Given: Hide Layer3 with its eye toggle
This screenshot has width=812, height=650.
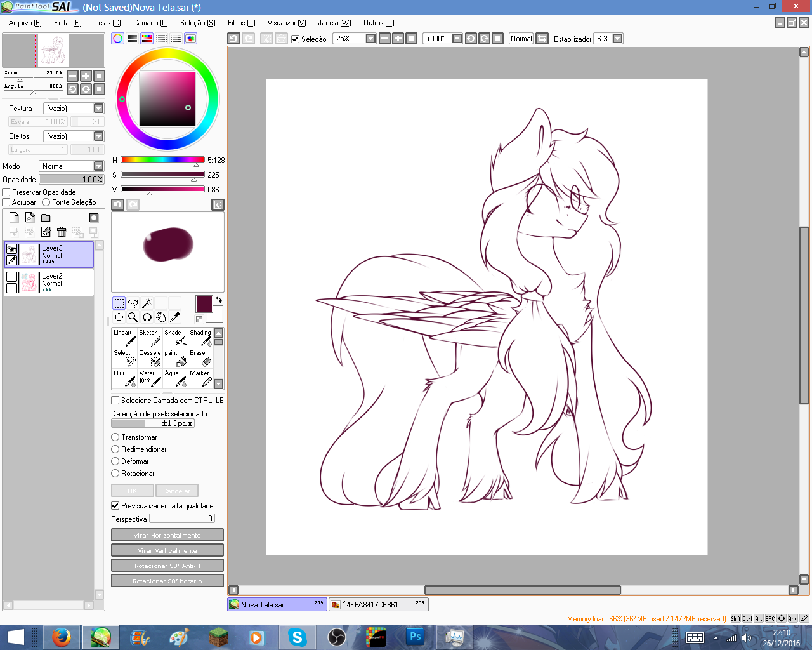Looking at the screenshot, I should (11, 249).
